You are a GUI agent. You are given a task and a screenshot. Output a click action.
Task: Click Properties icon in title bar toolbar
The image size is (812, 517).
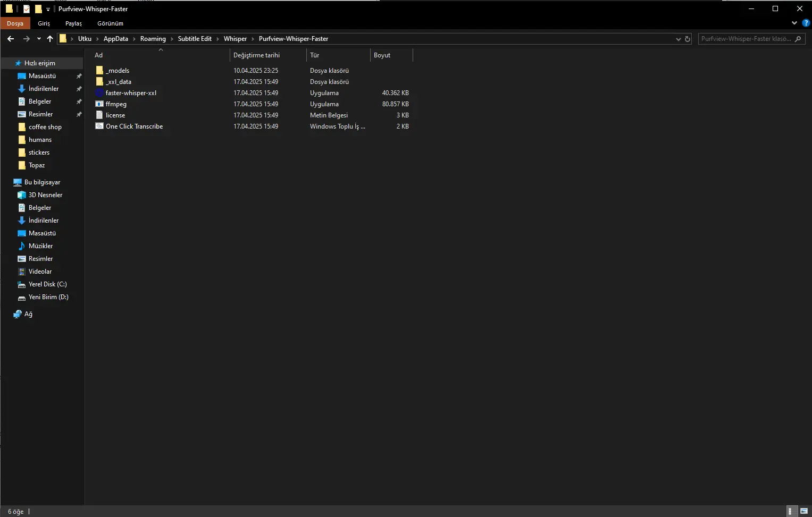point(26,9)
